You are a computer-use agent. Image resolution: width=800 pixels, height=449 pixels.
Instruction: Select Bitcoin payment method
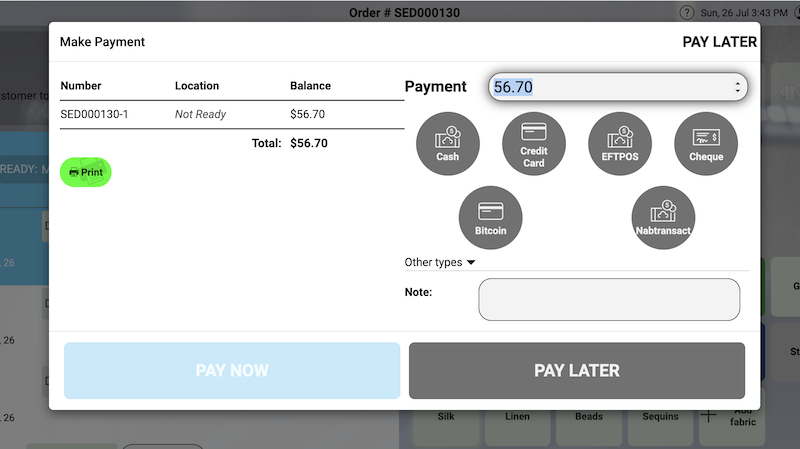pos(490,218)
